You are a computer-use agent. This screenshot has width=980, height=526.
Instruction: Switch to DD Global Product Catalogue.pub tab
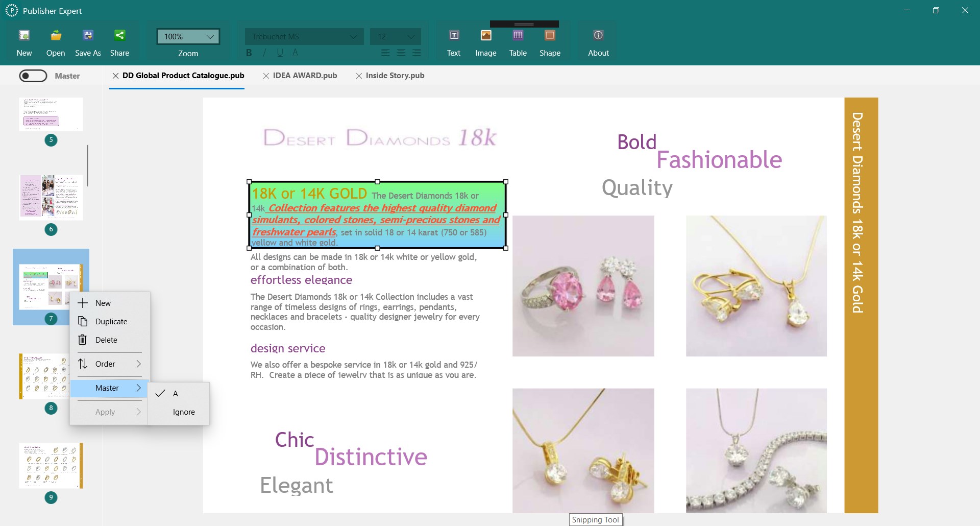(183, 76)
